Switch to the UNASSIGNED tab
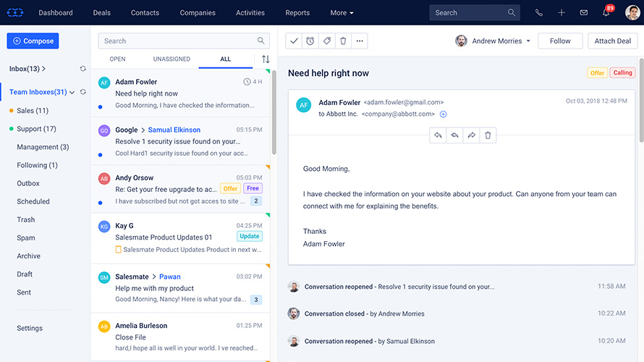Image resolution: width=644 pixels, height=362 pixels. [171, 59]
